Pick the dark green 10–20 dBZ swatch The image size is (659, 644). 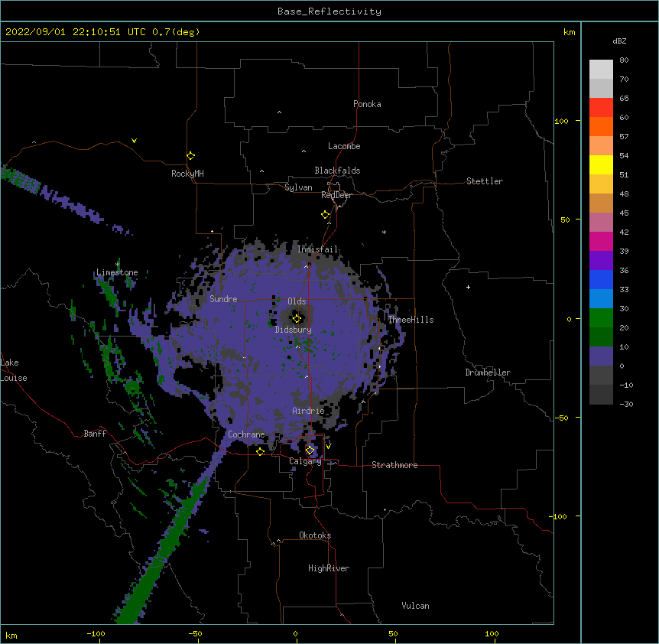[601, 337]
